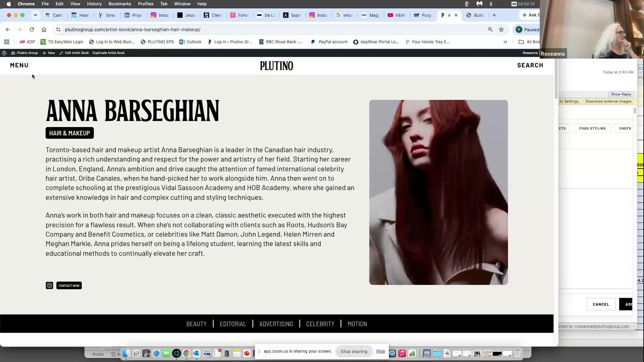Open the All Bookmarks folder

(529, 42)
